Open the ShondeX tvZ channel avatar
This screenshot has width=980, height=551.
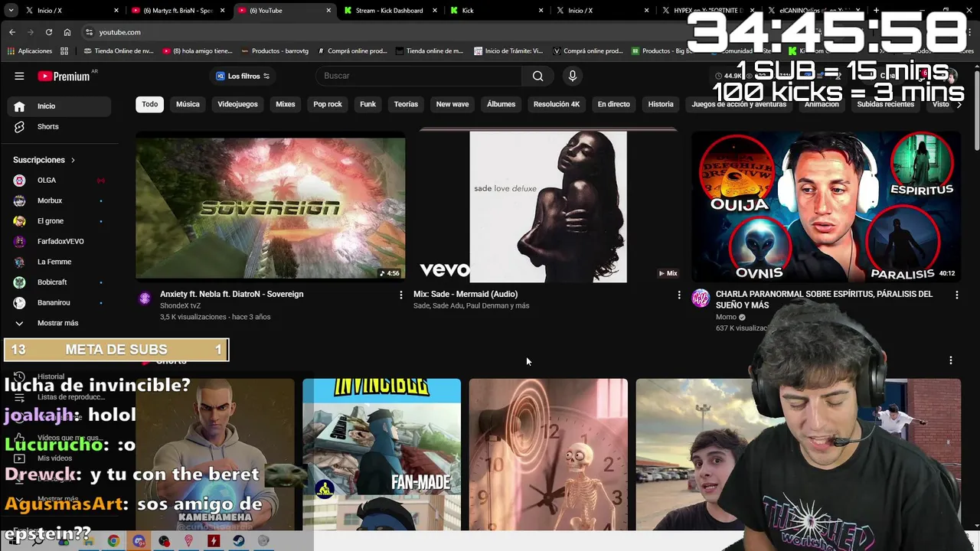[145, 298]
